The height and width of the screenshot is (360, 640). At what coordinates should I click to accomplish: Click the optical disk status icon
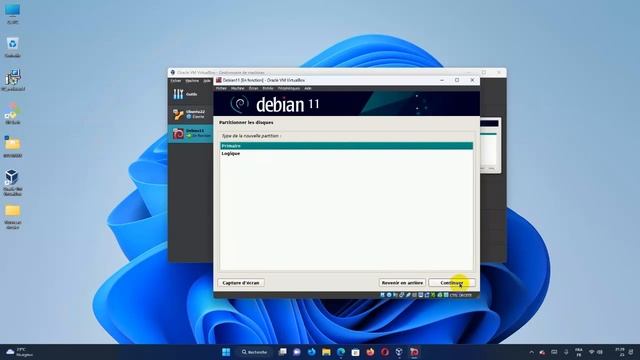[x=389, y=295]
